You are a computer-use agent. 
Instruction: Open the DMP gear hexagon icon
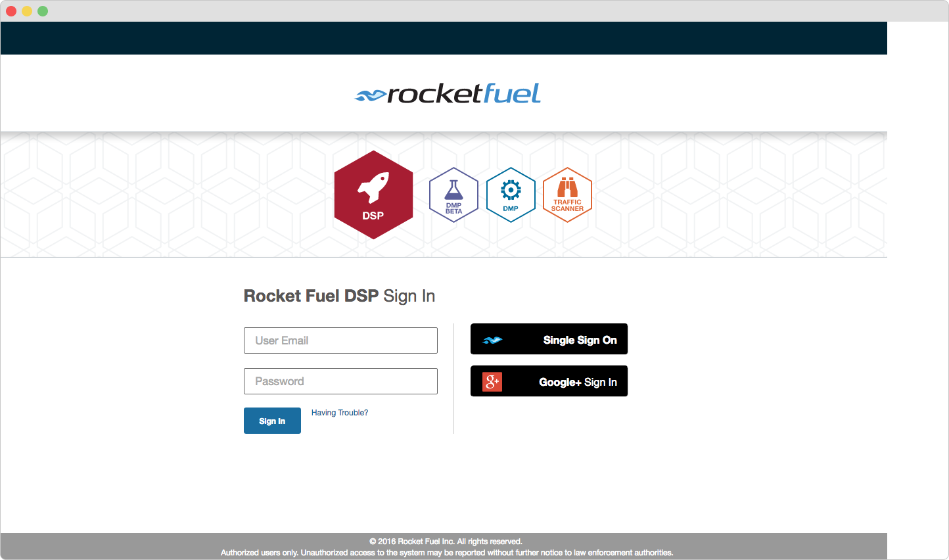[x=511, y=195]
